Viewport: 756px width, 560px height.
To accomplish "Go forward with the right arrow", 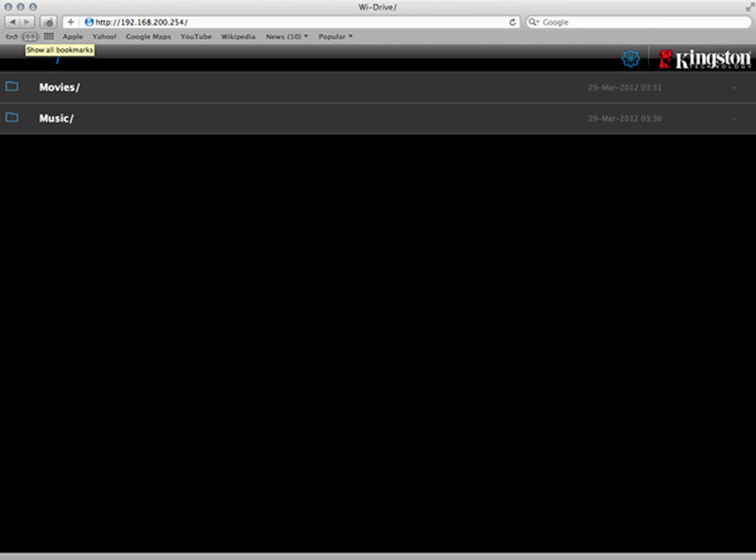I will [x=27, y=22].
